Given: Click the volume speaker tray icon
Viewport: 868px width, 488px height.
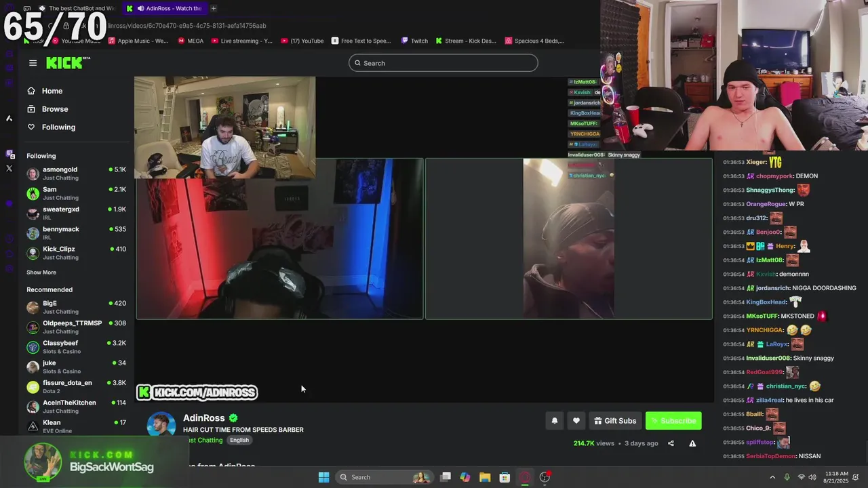Looking at the screenshot, I should 812,477.
